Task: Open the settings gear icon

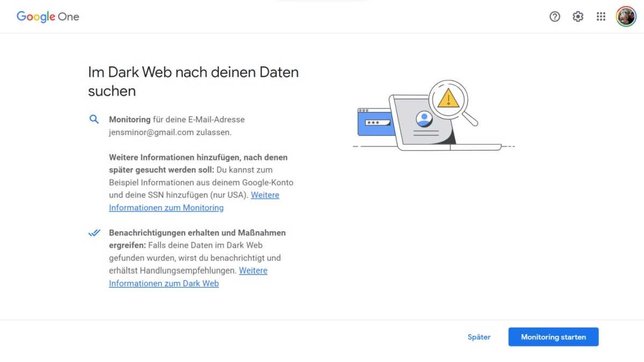Action: [x=578, y=17]
